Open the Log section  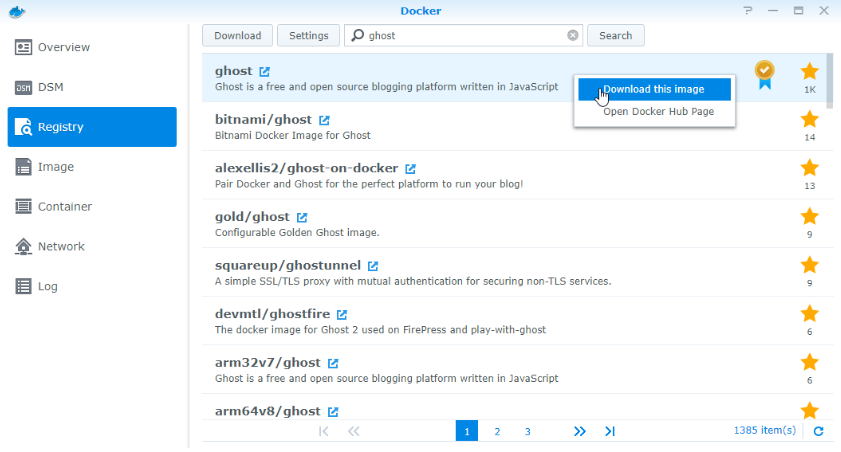coord(92,286)
